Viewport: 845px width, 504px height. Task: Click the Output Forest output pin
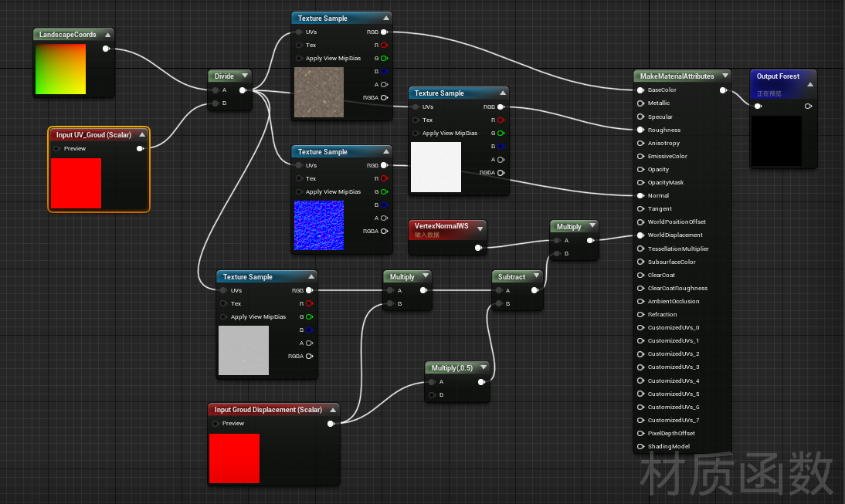pyautogui.click(x=809, y=106)
